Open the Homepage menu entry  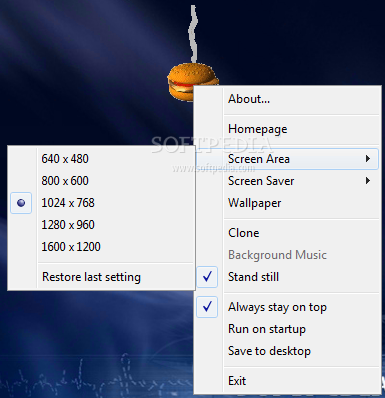[287, 129]
